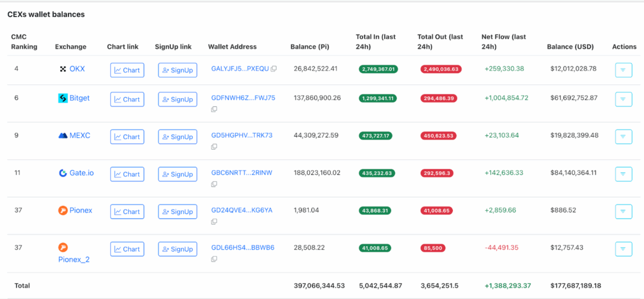Click total USD value $177,687,189.18

[576, 285]
